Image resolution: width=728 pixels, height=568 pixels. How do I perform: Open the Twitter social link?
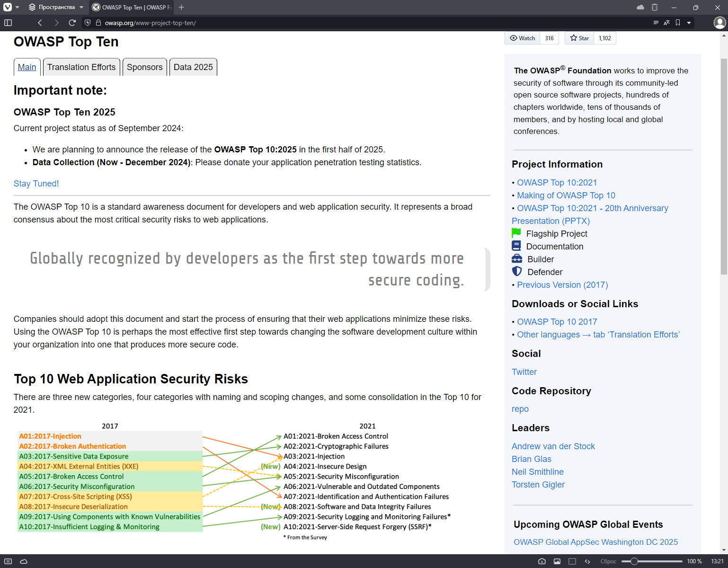(524, 372)
